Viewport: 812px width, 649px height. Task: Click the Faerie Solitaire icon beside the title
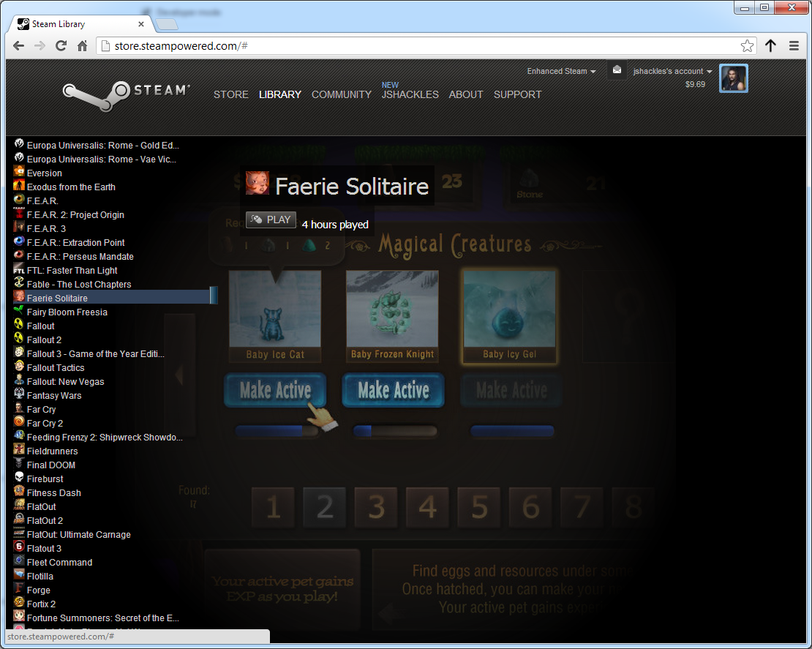257,184
